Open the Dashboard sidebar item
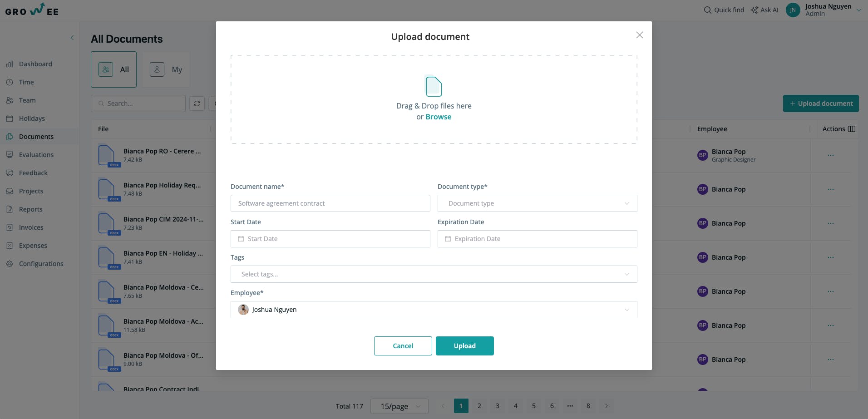This screenshot has width=868, height=419. (x=35, y=64)
